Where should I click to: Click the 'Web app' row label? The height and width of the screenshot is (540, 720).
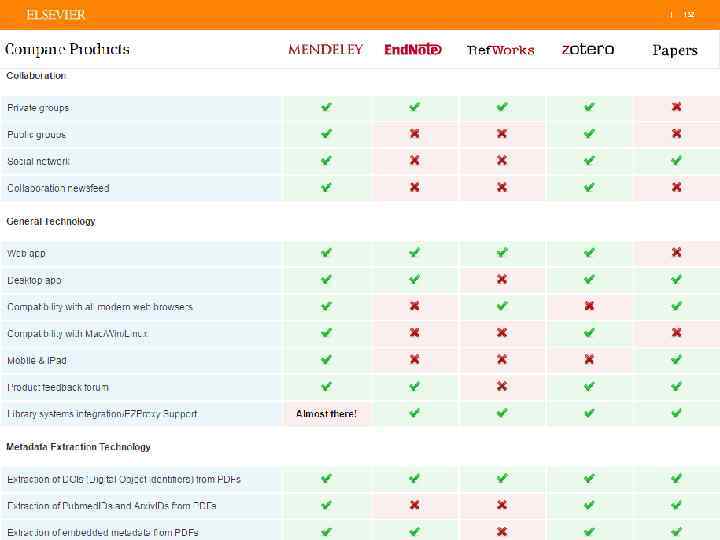click(26, 253)
